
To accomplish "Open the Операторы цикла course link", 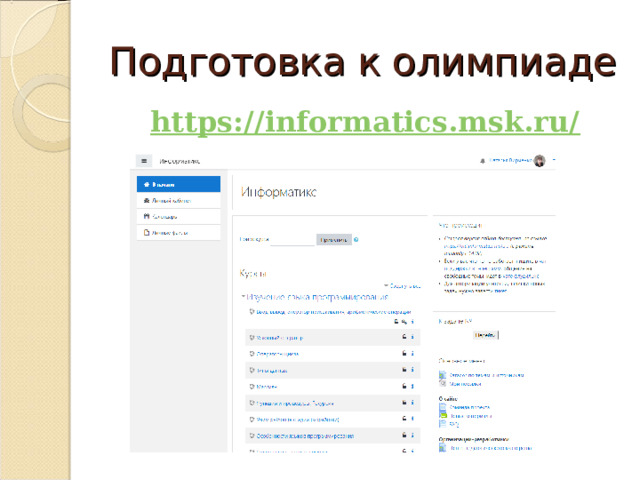I will coord(278,354).
